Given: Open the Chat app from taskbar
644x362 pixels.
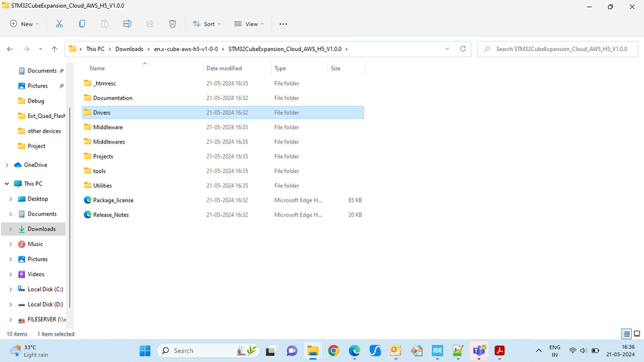Looking at the screenshot, I should tap(292, 350).
